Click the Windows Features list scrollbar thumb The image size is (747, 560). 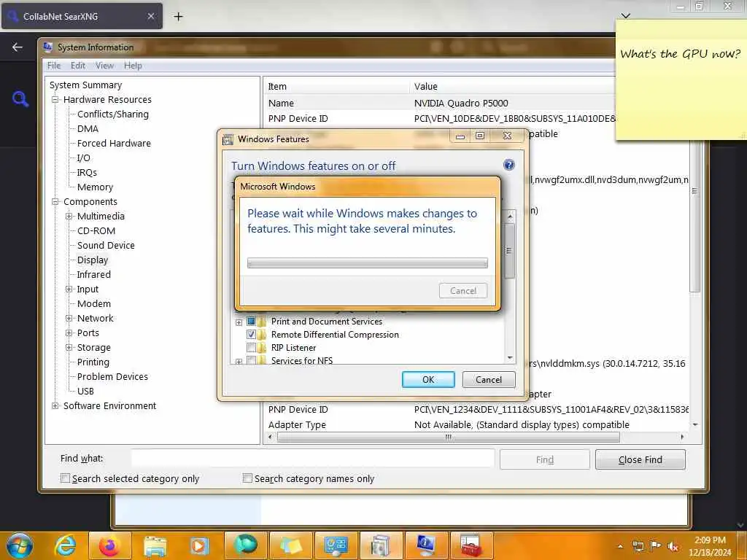coord(509,251)
